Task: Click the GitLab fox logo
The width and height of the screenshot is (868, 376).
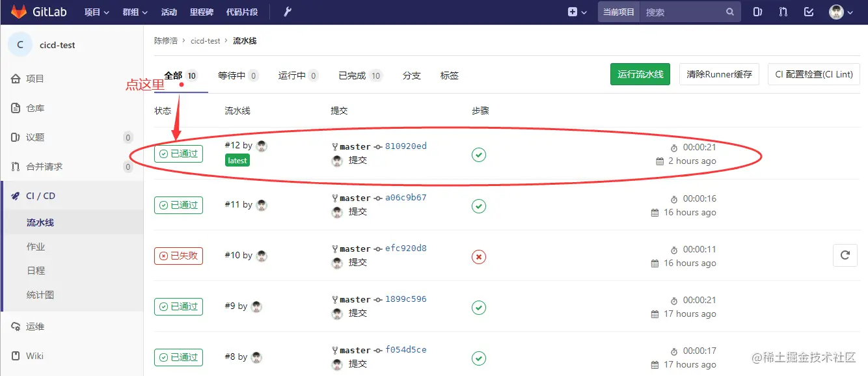Action: [18, 12]
